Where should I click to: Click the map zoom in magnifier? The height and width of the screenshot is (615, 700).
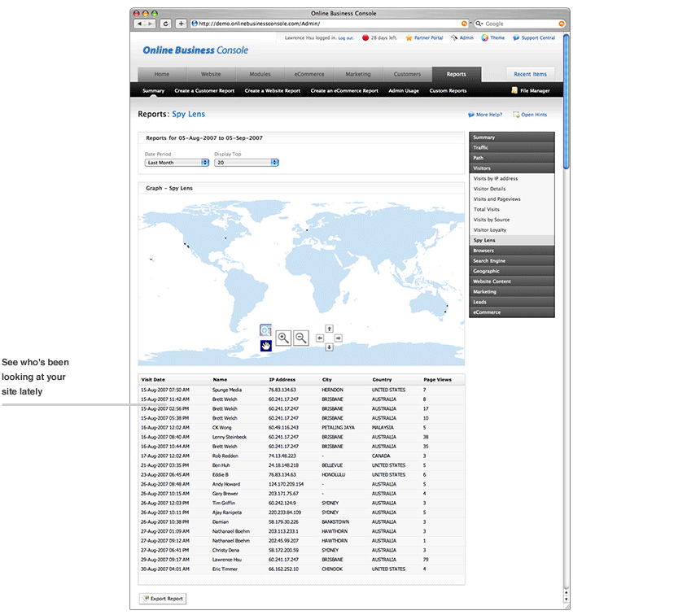click(x=283, y=338)
